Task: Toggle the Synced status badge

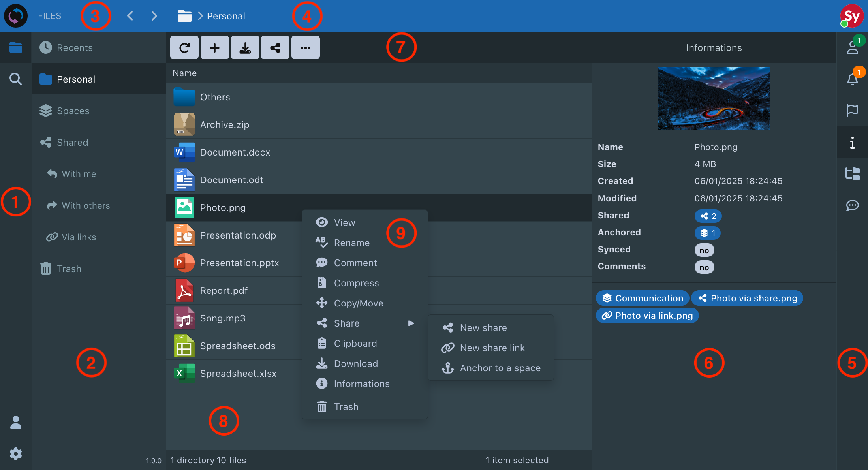Action: 704,250
